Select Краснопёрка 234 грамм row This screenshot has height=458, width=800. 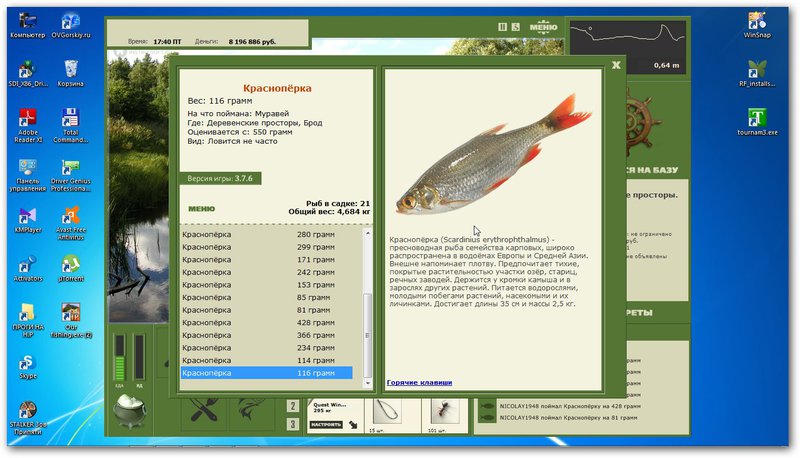(266, 348)
